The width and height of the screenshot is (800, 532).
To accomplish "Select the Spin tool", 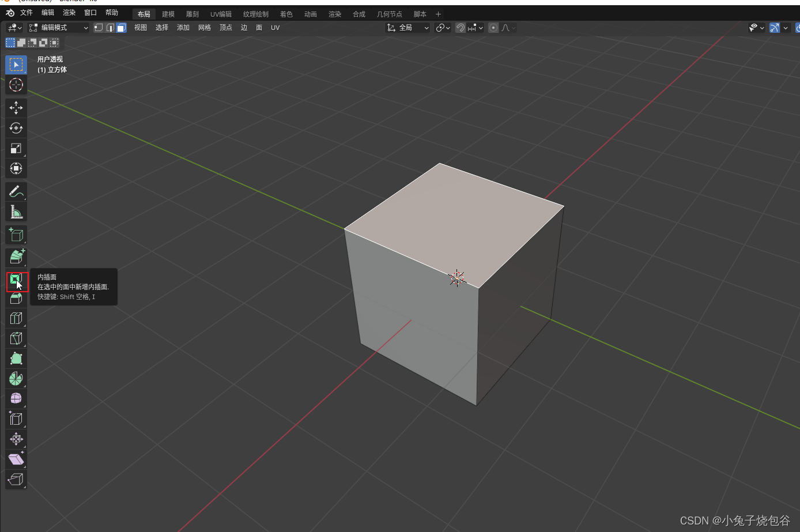I will (16, 379).
